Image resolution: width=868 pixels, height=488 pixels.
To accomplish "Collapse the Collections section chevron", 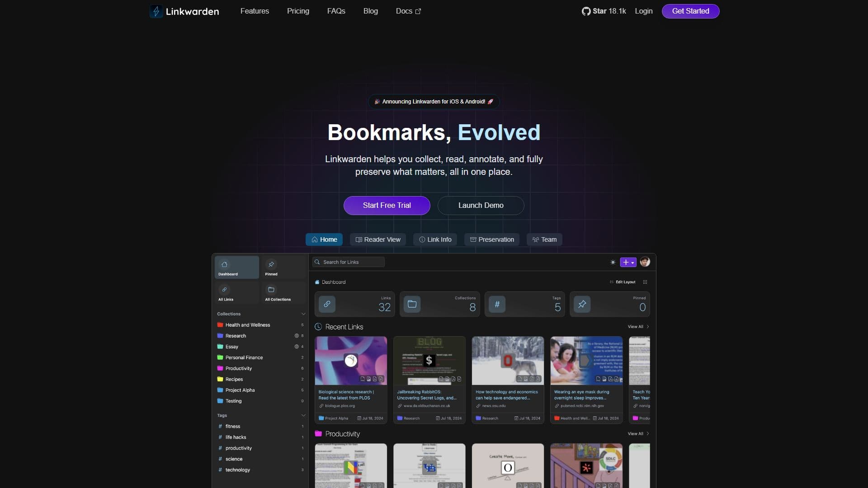I will pos(303,314).
